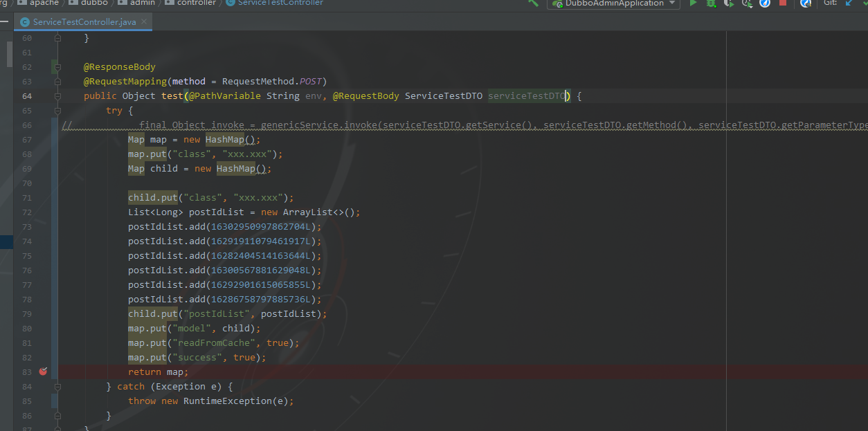
Task: Collapse the method fold at line 62
Action: pyautogui.click(x=59, y=67)
